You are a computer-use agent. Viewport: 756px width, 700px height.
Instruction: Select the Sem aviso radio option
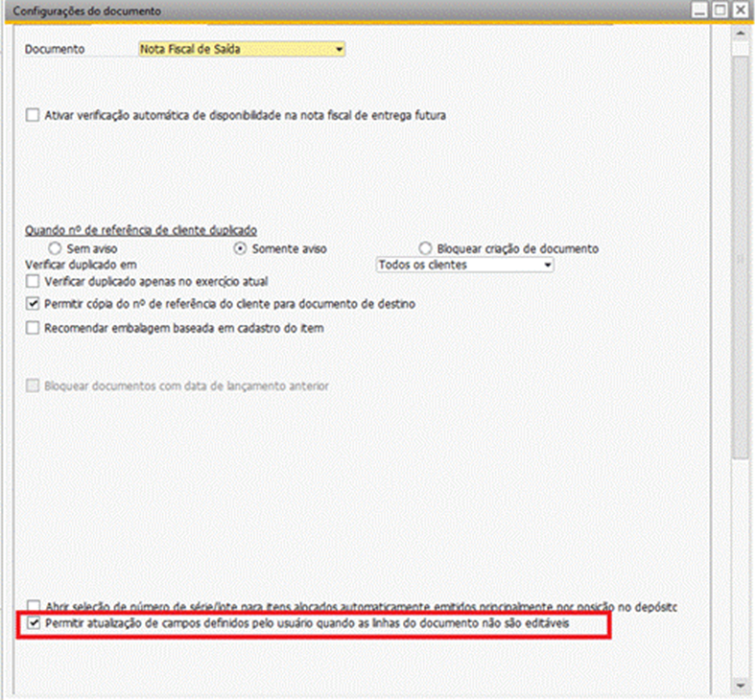[x=54, y=248]
